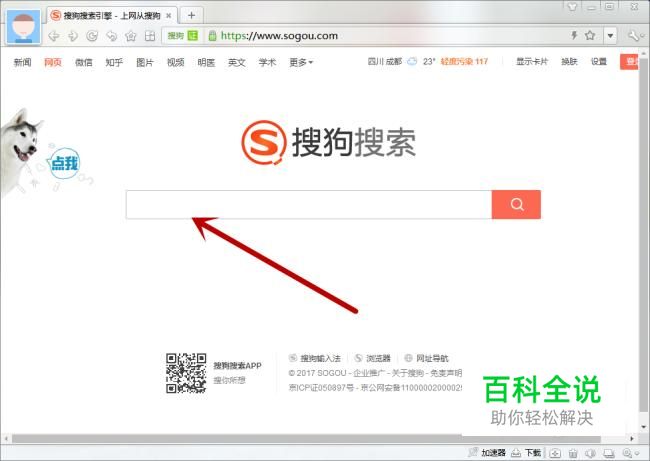
Task: Select the 网页 web category
Action: click(53, 62)
